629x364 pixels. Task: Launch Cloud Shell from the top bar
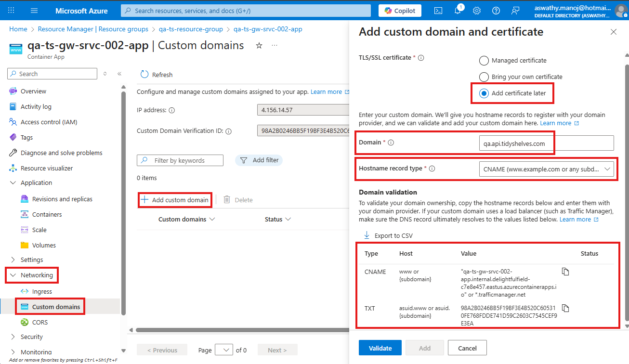(x=438, y=10)
